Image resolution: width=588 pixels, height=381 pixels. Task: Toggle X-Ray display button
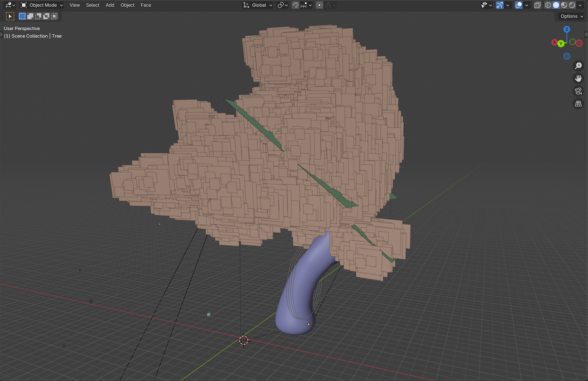[537, 5]
